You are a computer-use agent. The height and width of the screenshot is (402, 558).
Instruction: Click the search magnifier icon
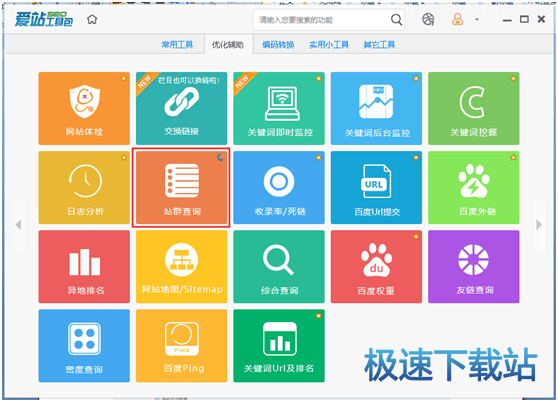(x=396, y=20)
